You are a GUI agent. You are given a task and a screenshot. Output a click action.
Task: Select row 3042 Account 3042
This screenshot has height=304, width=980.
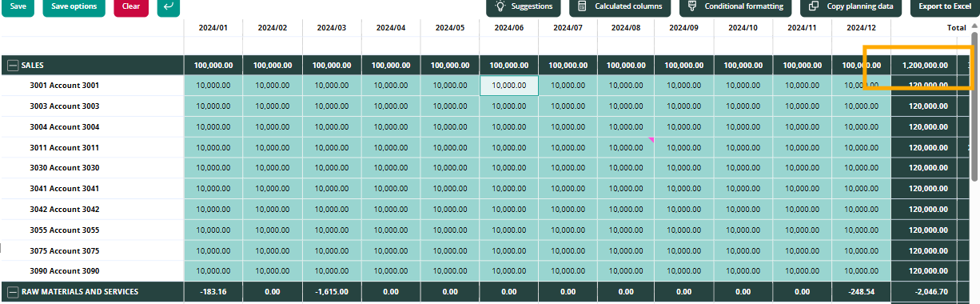pos(92,210)
